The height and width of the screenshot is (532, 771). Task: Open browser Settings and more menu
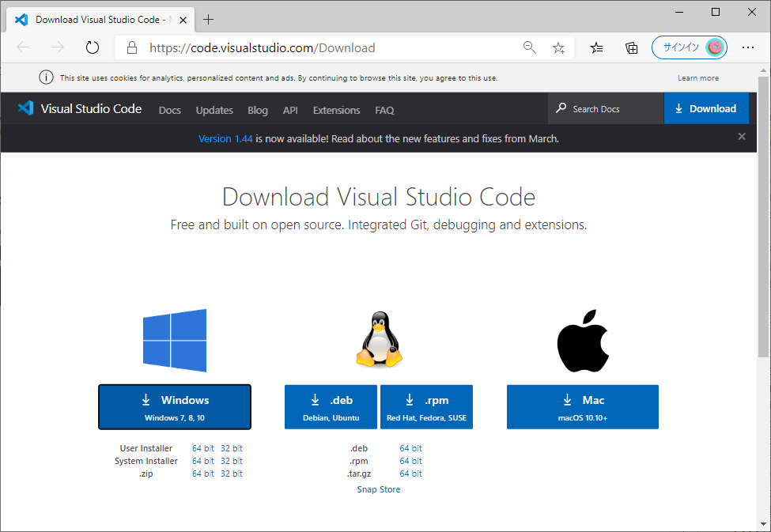tap(748, 47)
